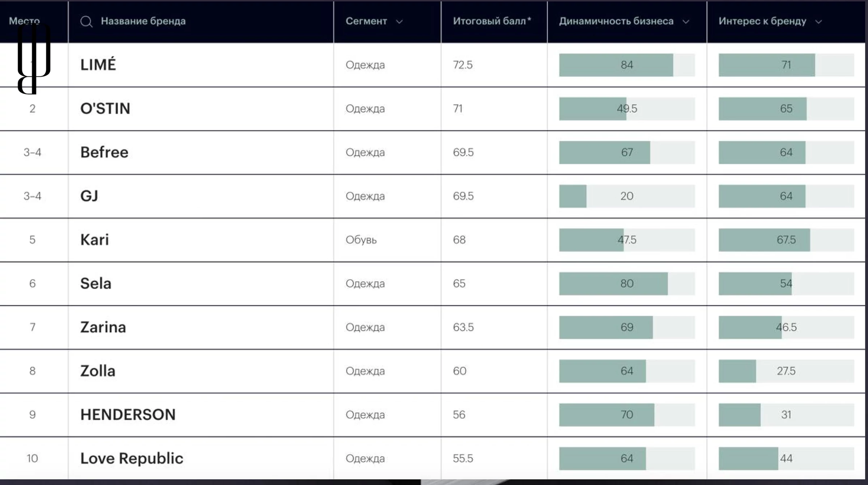Click Sela total score 65
868x485 pixels.
point(459,283)
